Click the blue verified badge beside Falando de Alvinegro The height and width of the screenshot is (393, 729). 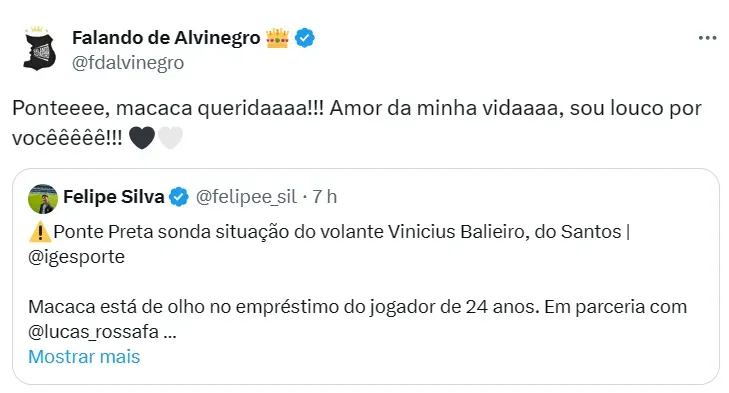(305, 38)
